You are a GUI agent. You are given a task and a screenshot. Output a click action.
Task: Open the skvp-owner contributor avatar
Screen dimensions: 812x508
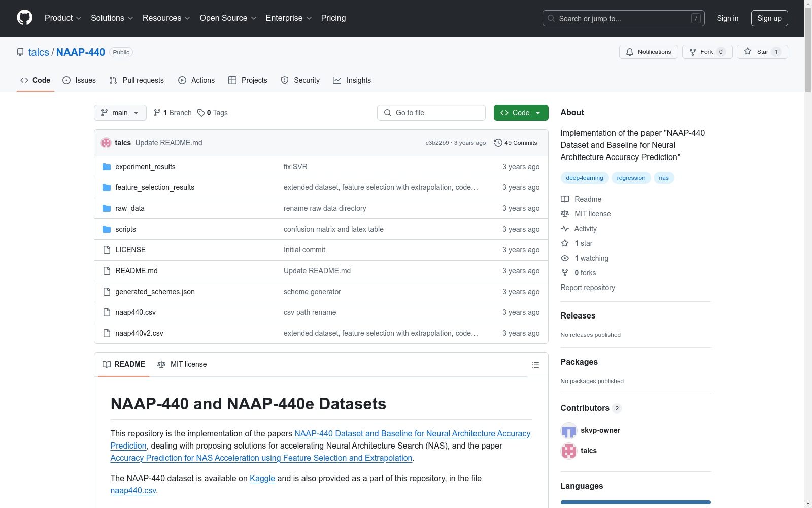[x=569, y=430]
